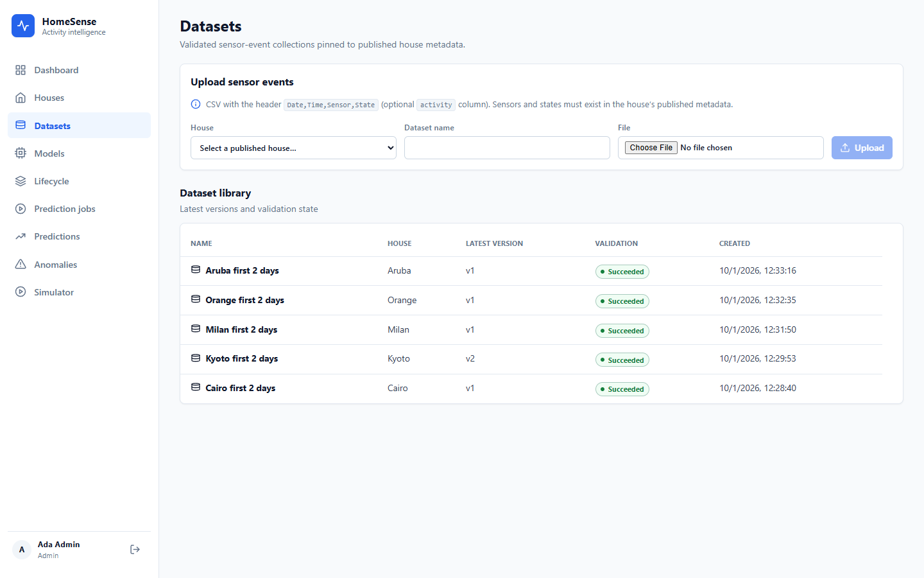Image resolution: width=924 pixels, height=578 pixels.
Task: Click the database icon in Cairo row
Action: coord(196,387)
